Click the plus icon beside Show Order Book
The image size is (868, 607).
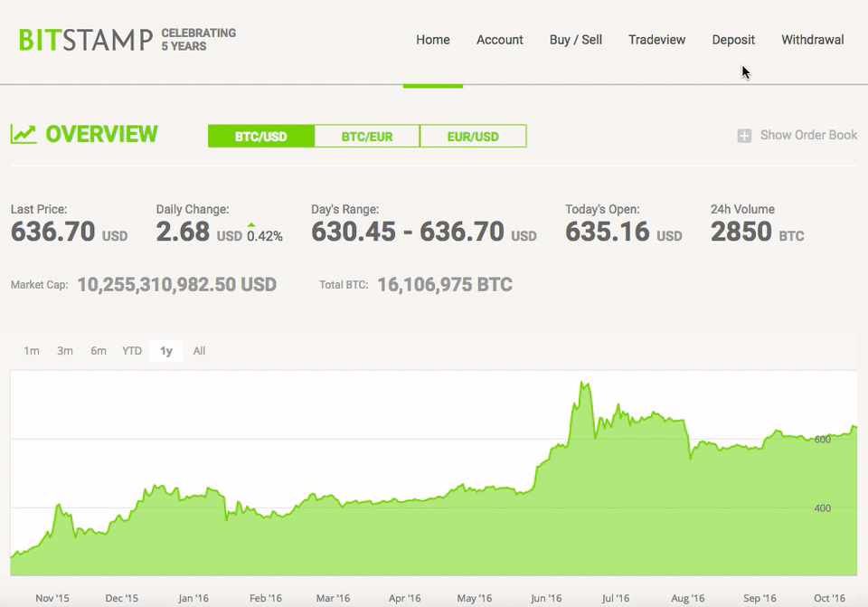click(744, 136)
